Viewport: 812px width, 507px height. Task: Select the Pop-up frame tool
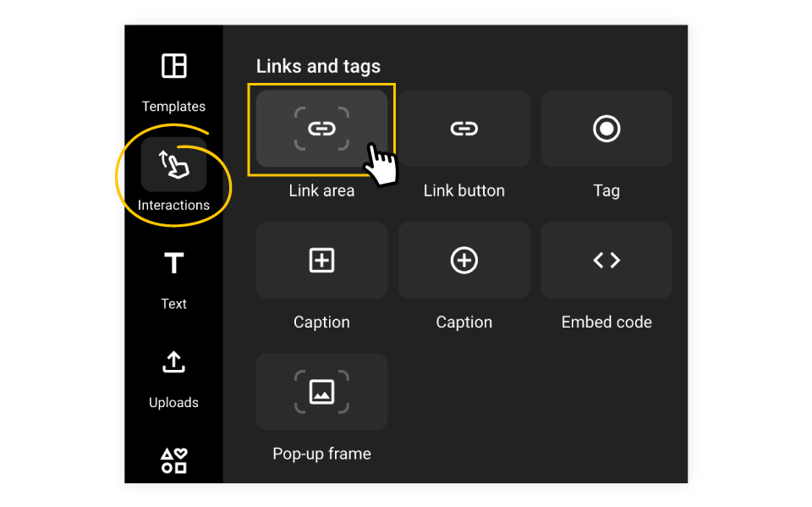pos(321,392)
